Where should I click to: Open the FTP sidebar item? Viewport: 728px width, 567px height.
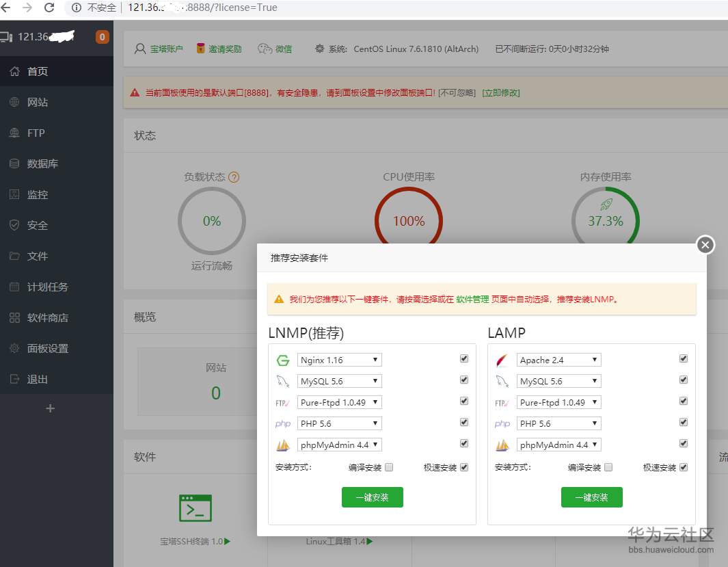[x=57, y=133]
